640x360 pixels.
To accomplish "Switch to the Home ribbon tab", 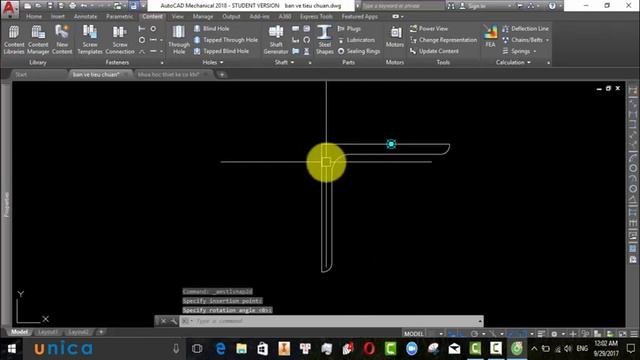I will (x=34, y=17).
